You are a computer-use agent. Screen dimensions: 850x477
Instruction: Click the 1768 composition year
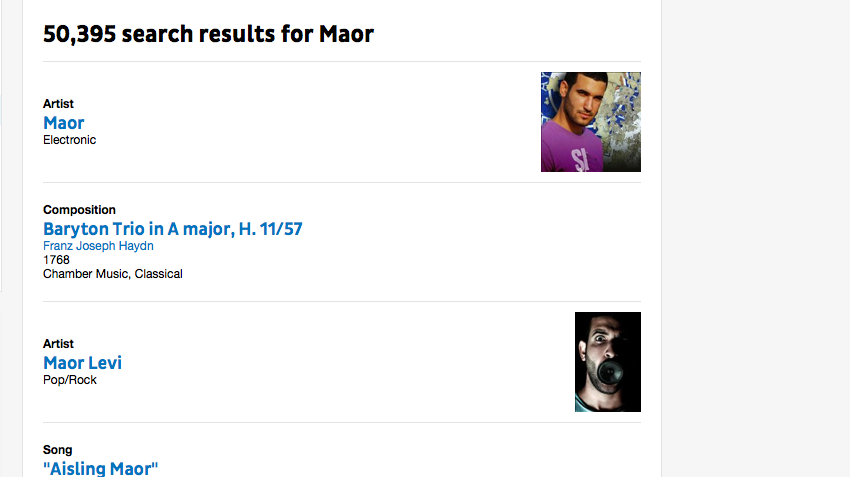[56, 259]
